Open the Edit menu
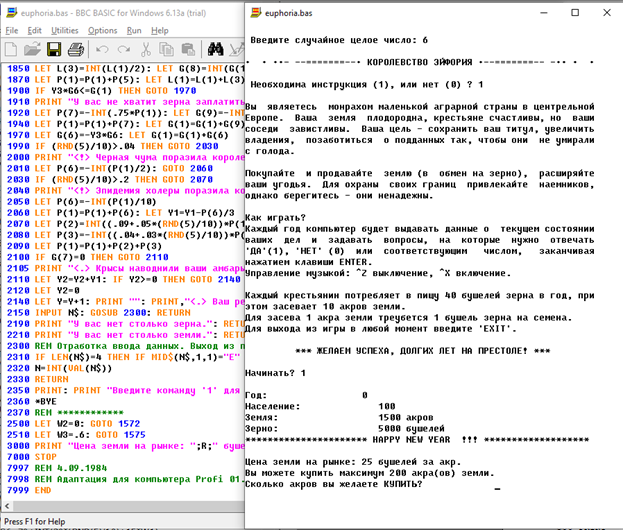The image size is (624, 531). (x=34, y=31)
